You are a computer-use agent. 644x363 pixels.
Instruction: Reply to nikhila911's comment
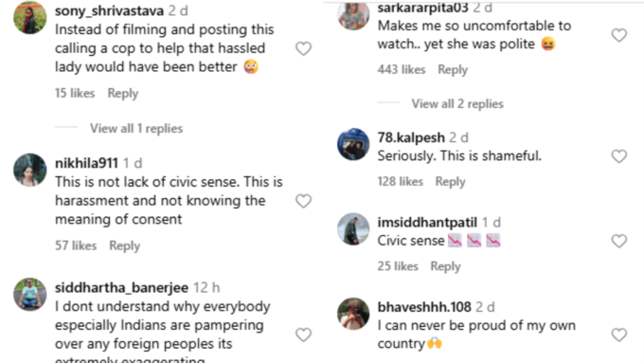[124, 245]
